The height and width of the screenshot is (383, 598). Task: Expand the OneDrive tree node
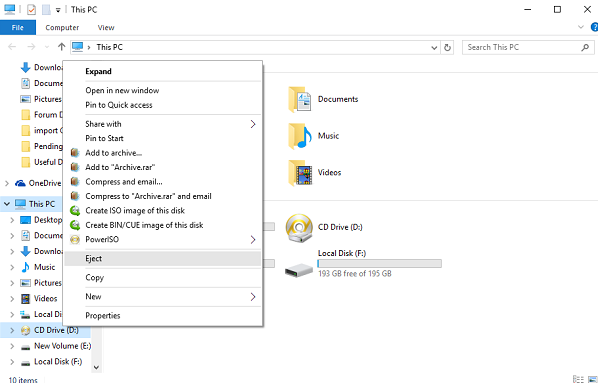click(7, 183)
